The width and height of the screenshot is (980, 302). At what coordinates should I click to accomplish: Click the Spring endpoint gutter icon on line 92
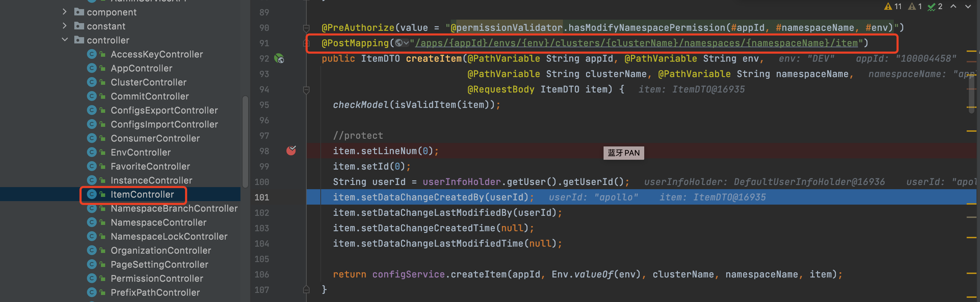coord(279,59)
